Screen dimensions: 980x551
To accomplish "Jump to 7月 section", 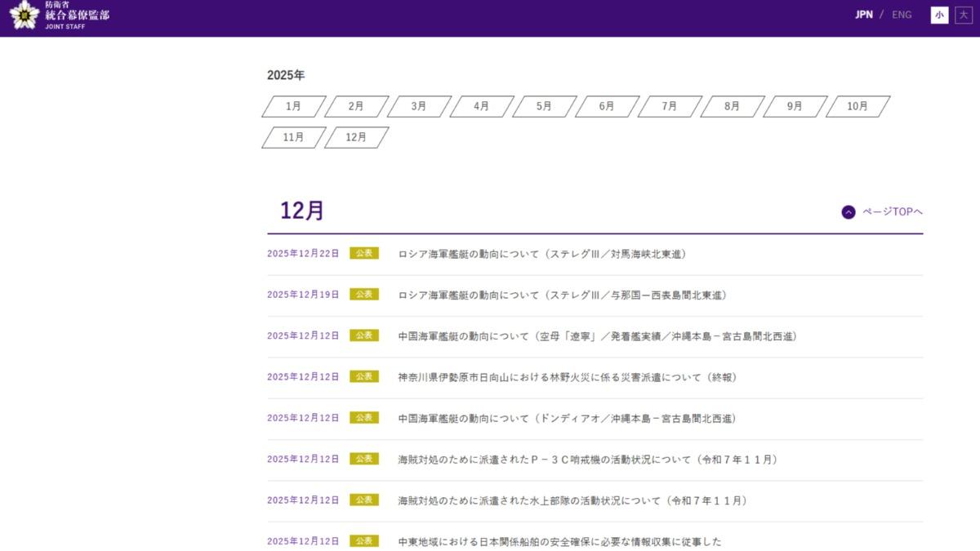I will pyautogui.click(x=670, y=106).
